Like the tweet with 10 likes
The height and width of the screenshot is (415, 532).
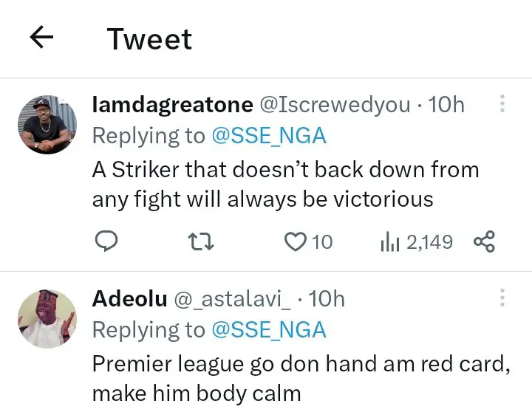[296, 241]
